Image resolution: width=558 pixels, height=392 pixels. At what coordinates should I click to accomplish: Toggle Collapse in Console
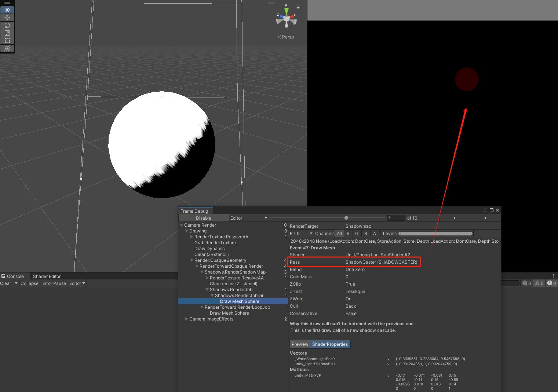point(29,283)
